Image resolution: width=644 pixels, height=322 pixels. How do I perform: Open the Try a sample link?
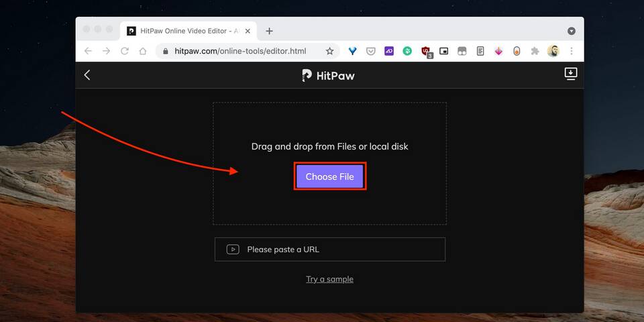point(329,279)
